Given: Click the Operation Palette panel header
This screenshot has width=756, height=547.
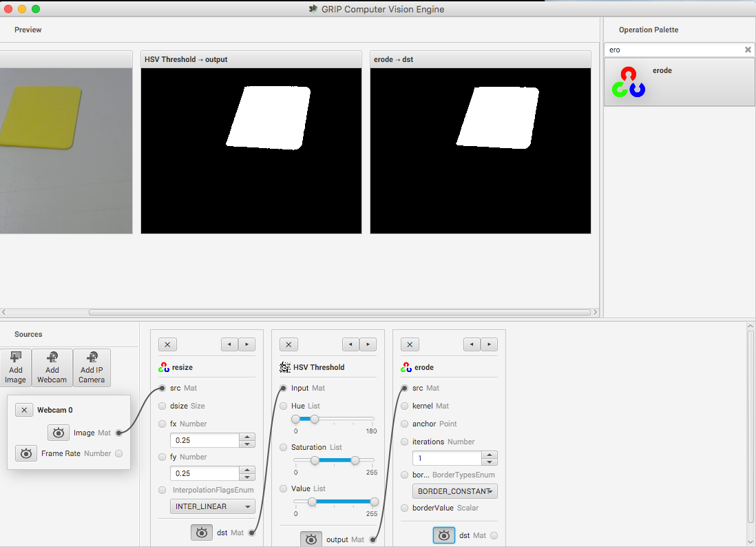Looking at the screenshot, I should point(648,30).
